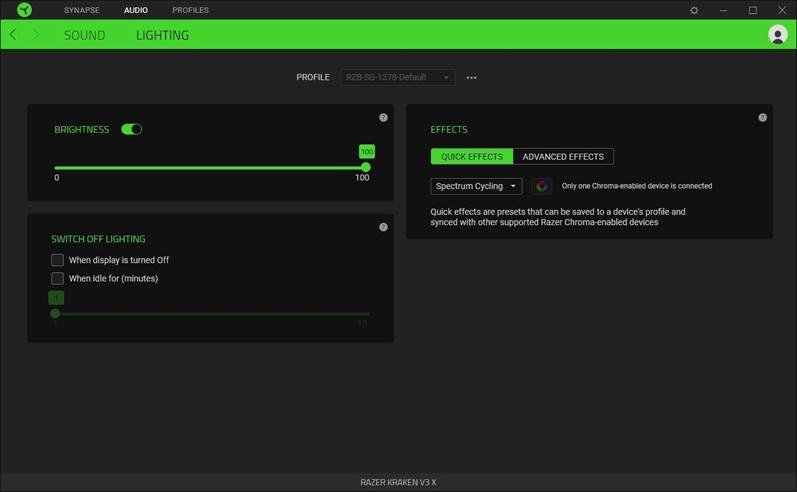Turn off the Brightness toggle
Image resolution: width=797 pixels, height=492 pixels.
pos(131,130)
